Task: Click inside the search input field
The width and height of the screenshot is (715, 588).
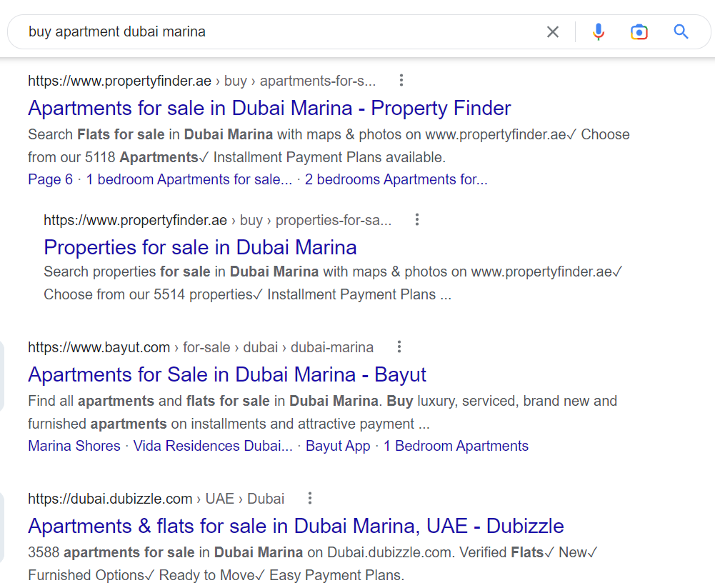Action: click(x=286, y=31)
